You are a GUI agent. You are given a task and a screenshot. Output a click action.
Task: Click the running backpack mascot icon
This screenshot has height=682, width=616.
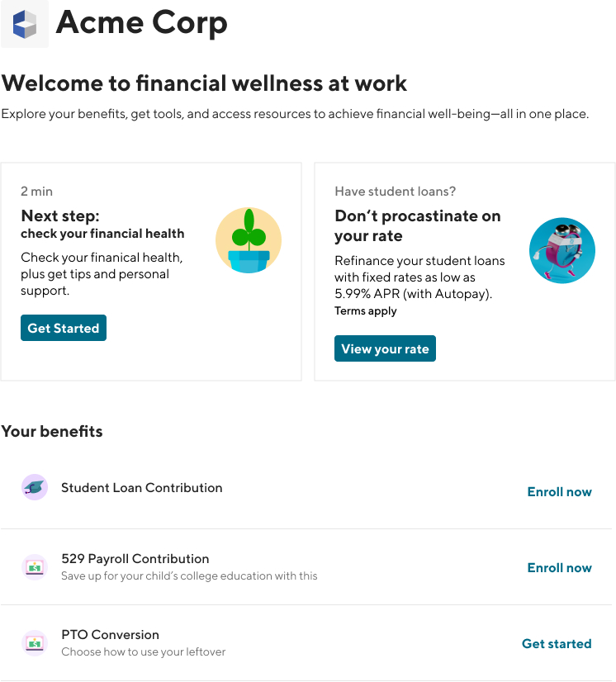point(562,250)
